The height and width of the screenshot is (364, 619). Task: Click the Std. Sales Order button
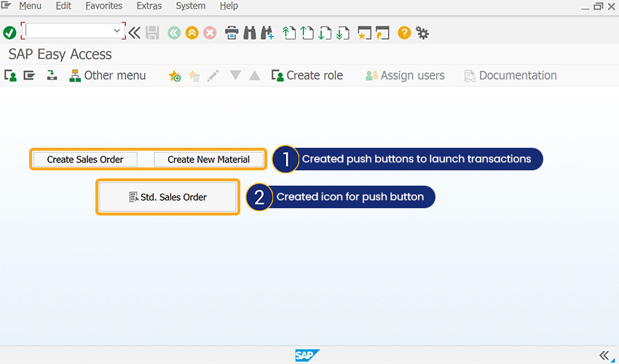coord(167,197)
